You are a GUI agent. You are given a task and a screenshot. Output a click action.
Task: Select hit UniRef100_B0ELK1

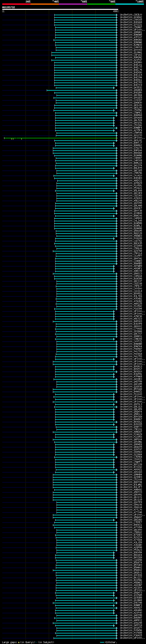(x=131, y=65)
